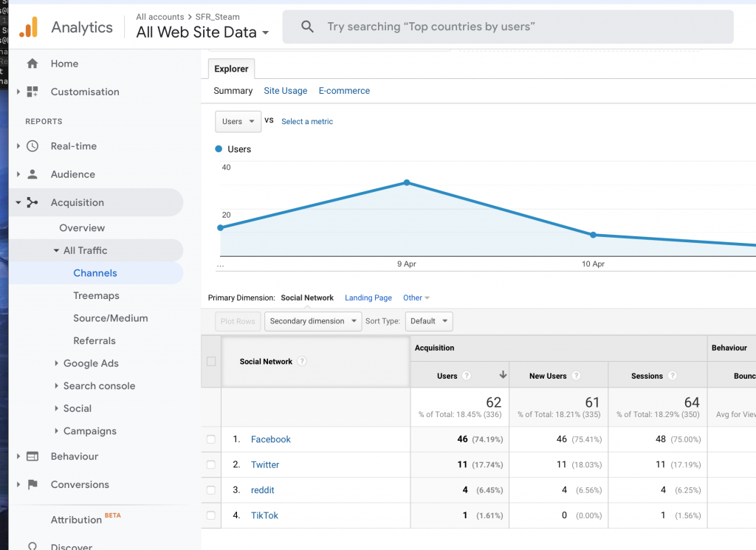Click the All accounts breadcrumb link
Image resolution: width=756 pixels, height=550 pixels.
tap(160, 17)
